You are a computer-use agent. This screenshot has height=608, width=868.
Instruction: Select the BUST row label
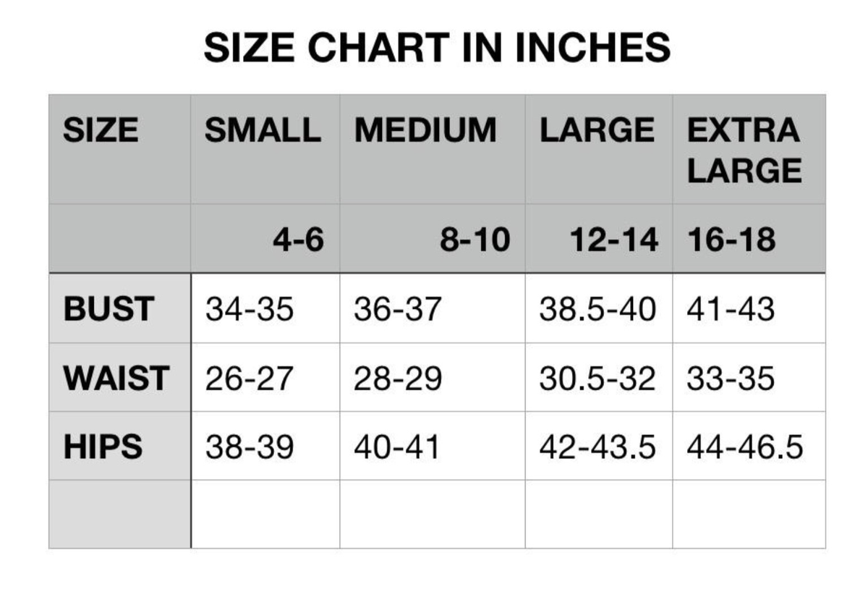click(x=120, y=308)
